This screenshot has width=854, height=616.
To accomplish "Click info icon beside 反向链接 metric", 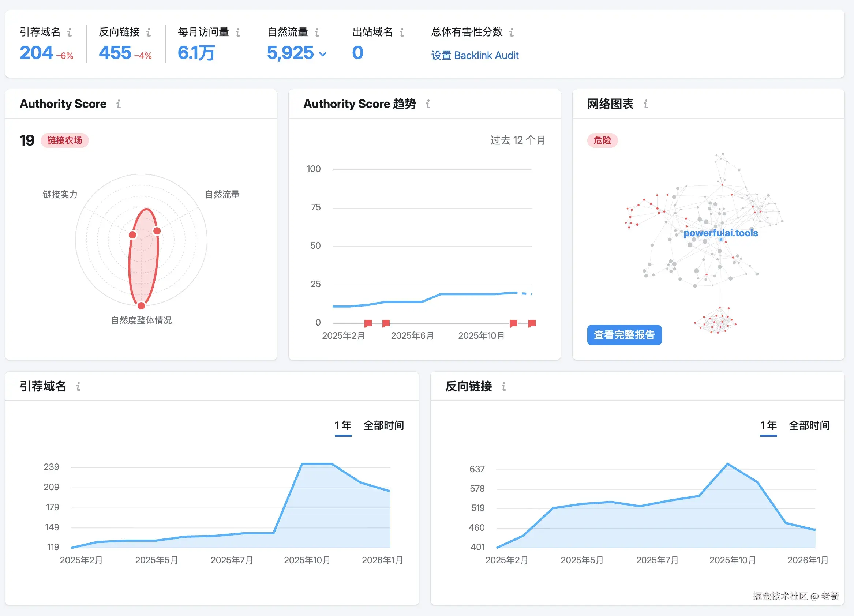I will coord(149,33).
